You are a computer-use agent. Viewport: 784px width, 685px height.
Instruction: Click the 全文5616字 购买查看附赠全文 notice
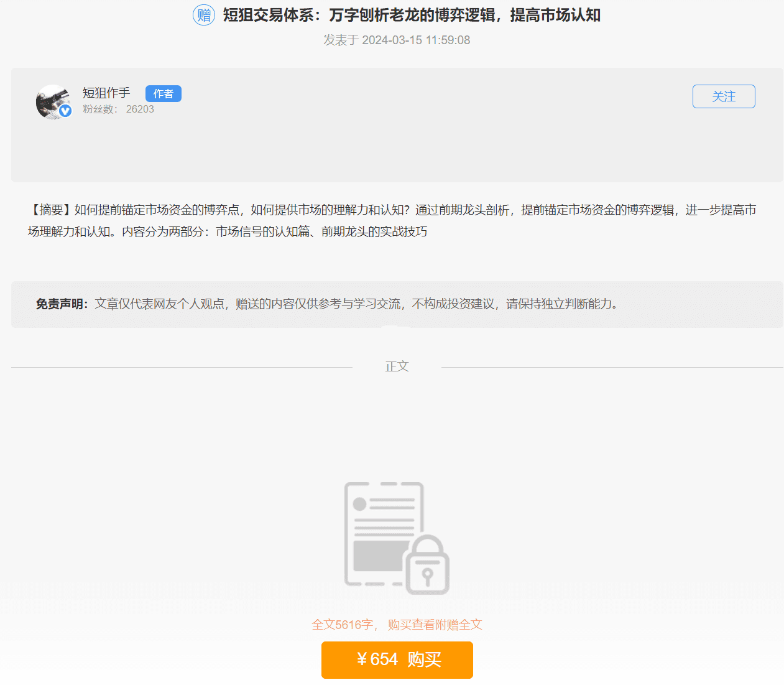[397, 625]
